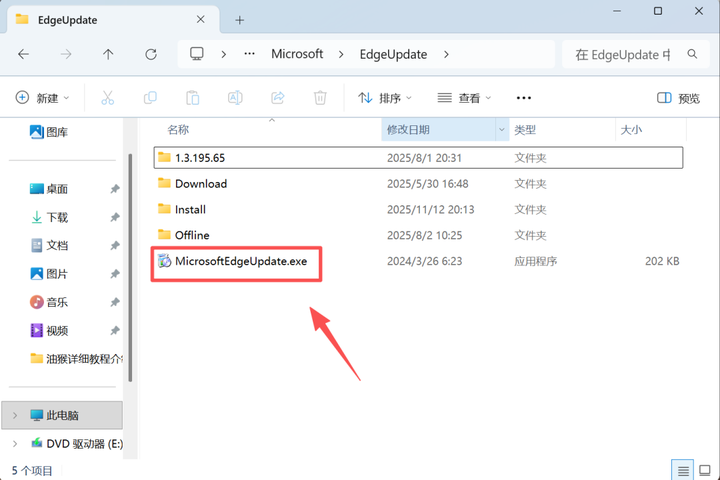Image resolution: width=720 pixels, height=480 pixels.
Task: Open 音乐 in the sidebar
Action: pyautogui.click(x=49, y=302)
